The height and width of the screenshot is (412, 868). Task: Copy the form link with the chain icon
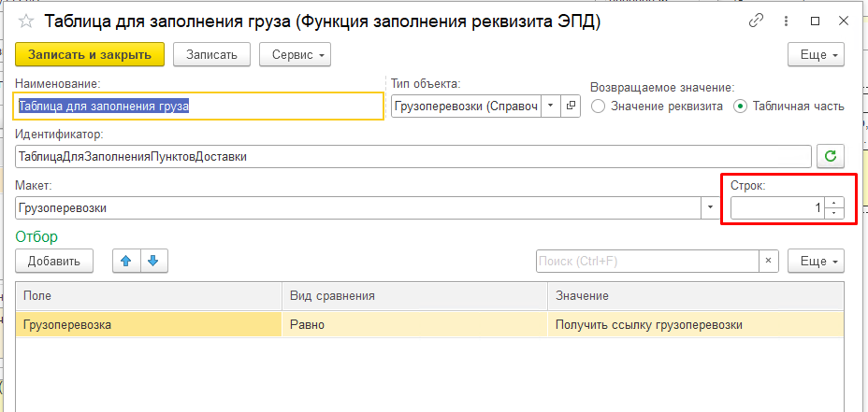click(x=756, y=21)
